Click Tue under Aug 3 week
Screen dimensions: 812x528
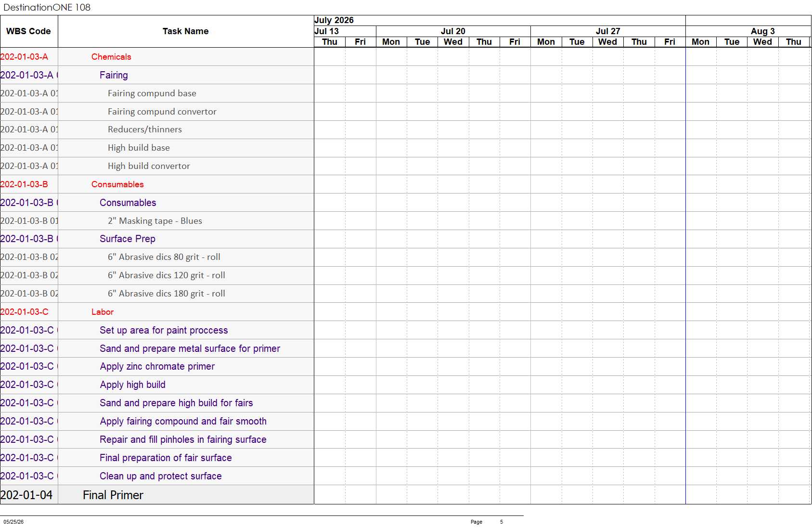pos(732,42)
